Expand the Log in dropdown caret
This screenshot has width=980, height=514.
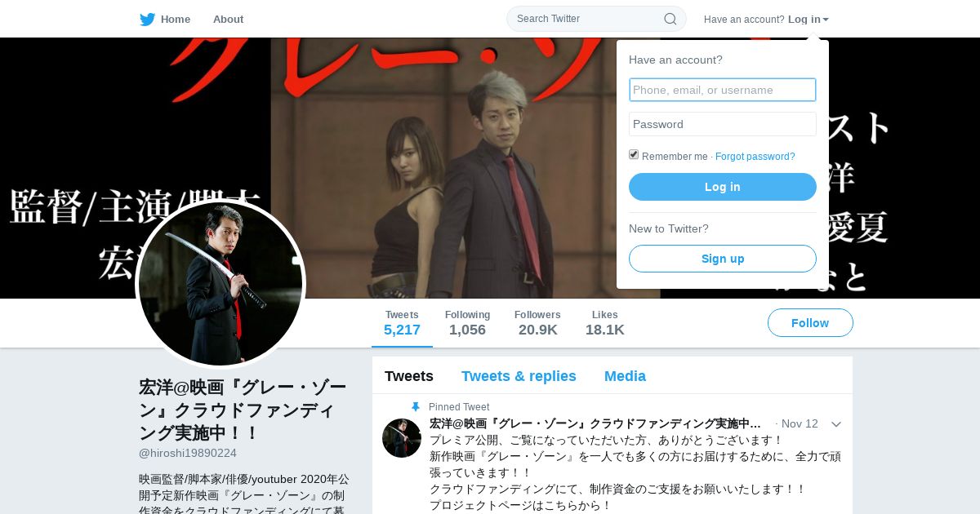click(826, 20)
